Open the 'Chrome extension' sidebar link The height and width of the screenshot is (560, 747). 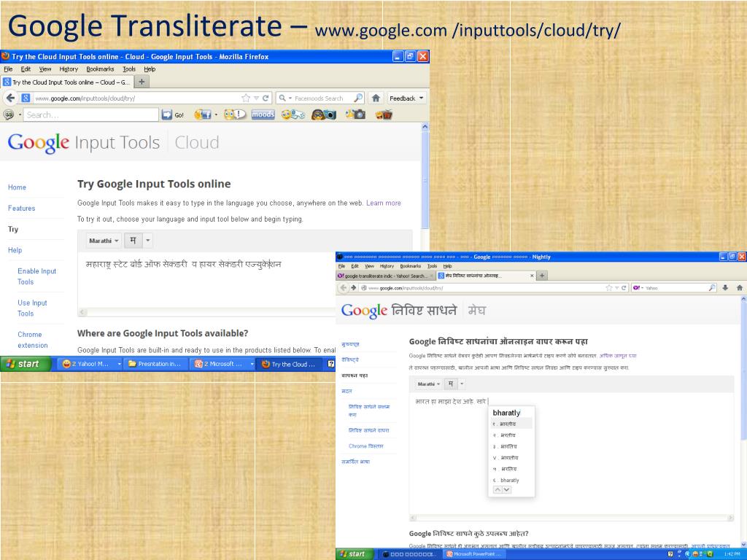click(32, 340)
